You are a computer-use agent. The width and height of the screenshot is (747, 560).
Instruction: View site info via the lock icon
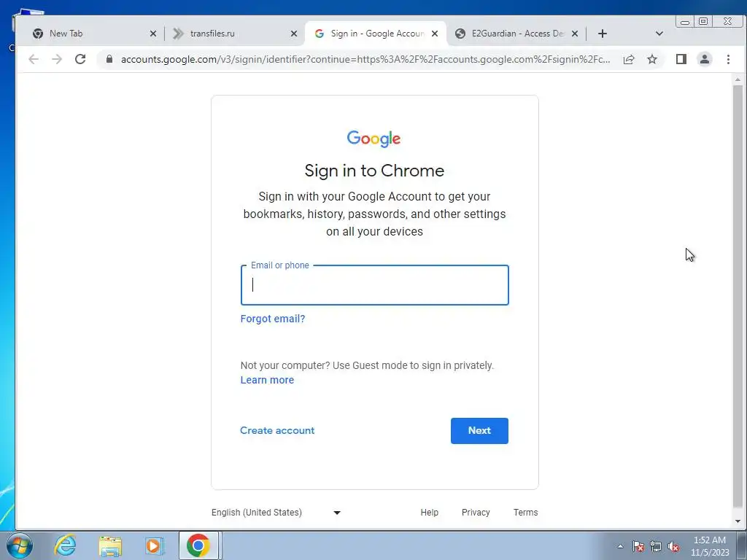tap(109, 59)
